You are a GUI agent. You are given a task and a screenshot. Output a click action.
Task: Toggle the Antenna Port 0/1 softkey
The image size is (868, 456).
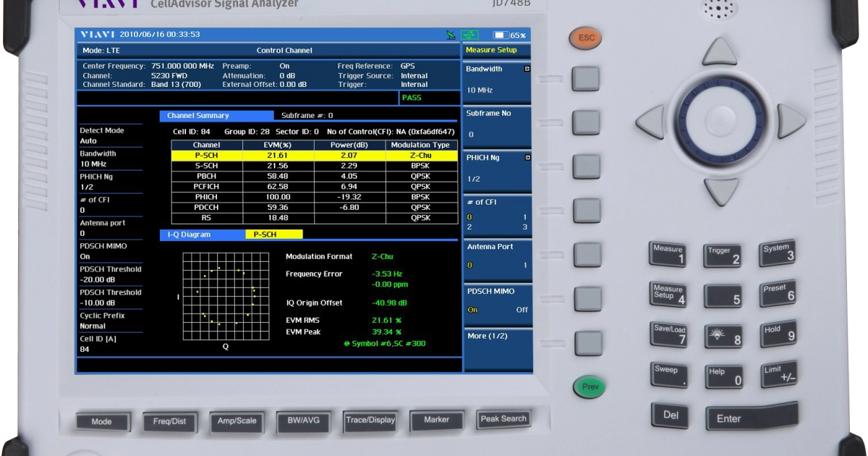[497, 256]
